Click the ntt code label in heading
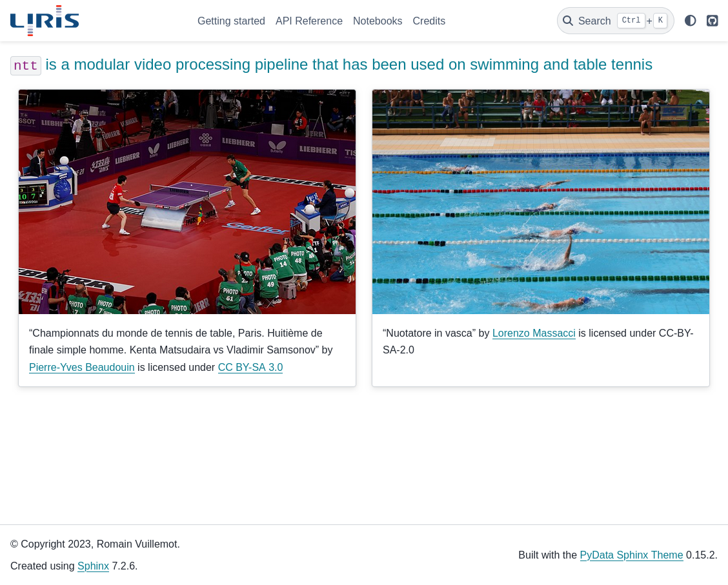The height and width of the screenshot is (585, 728). tap(26, 65)
